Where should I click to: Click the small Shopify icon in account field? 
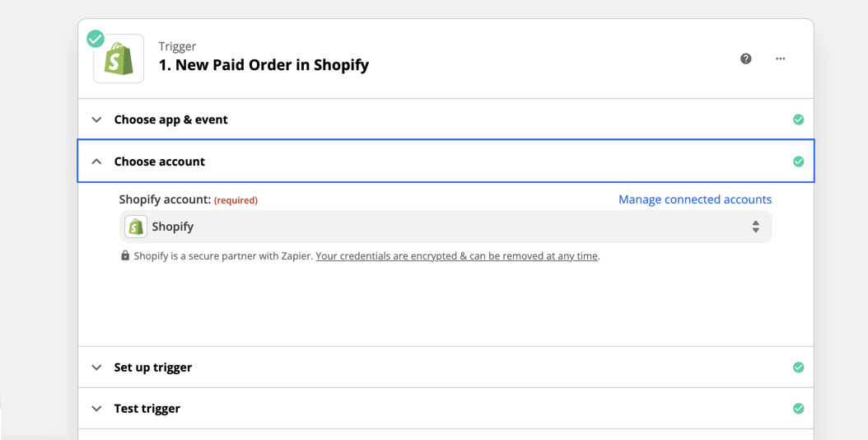pos(136,227)
